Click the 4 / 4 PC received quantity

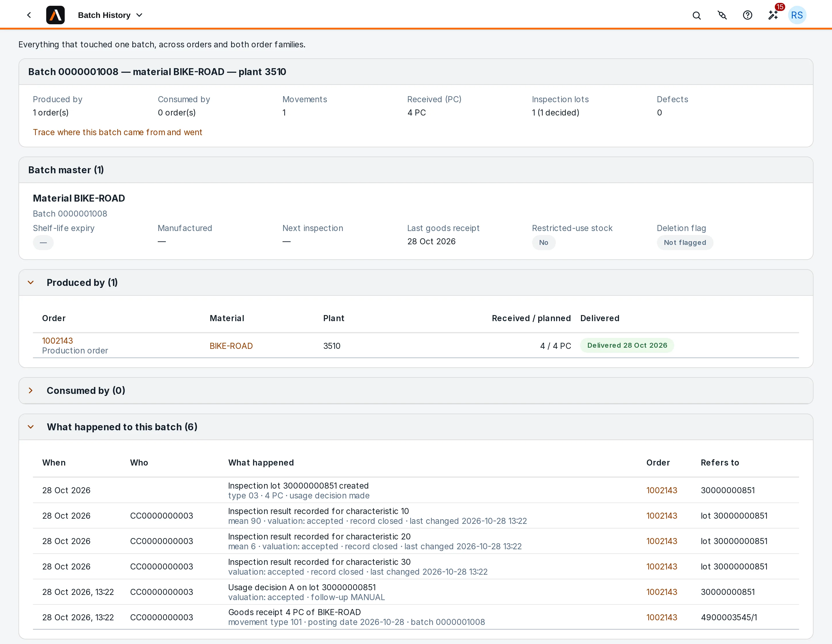tap(556, 346)
